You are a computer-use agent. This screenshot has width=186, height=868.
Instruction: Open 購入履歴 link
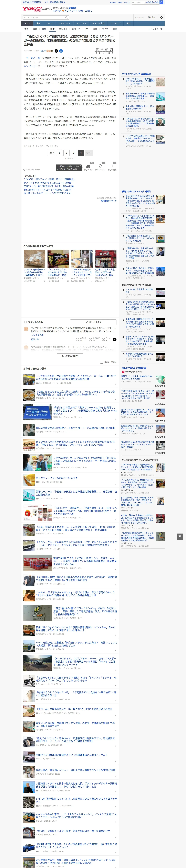pyautogui.click(x=152, y=18)
